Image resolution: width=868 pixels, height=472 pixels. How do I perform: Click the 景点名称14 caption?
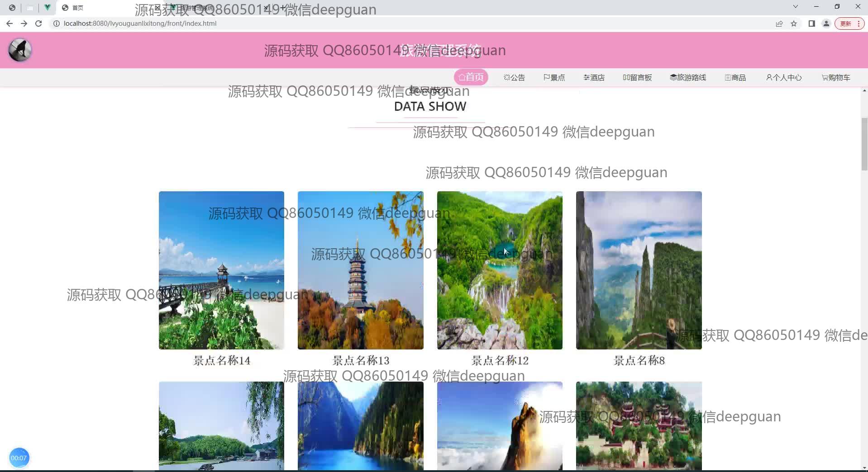coord(221,360)
